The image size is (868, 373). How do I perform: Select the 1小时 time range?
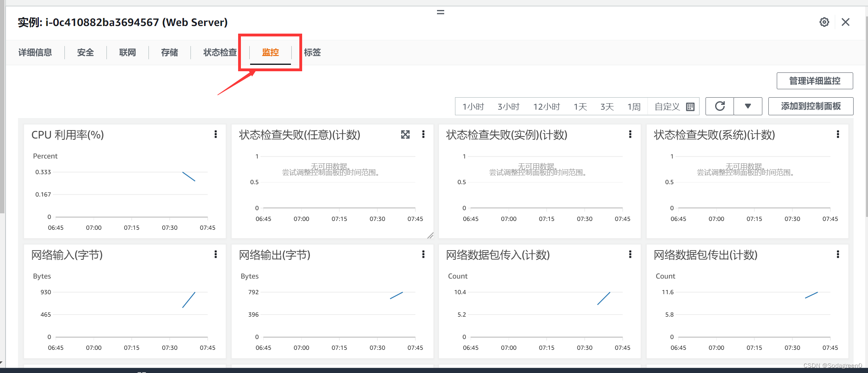[x=473, y=106]
